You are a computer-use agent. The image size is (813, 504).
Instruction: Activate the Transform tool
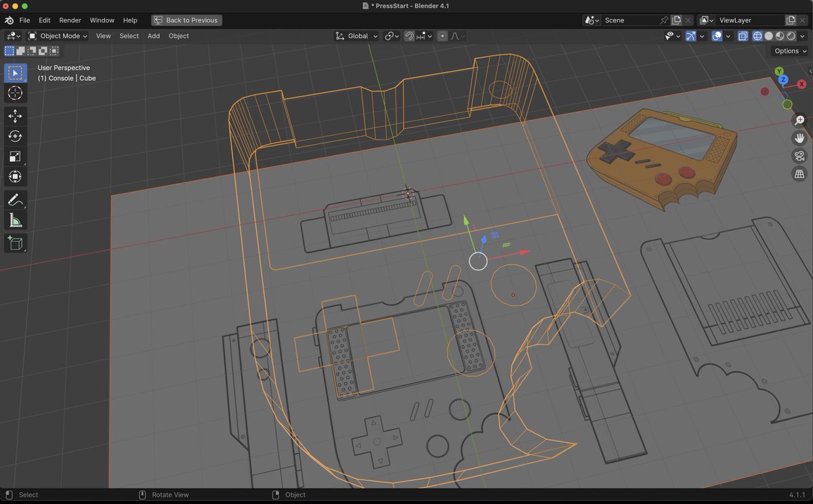(16, 177)
